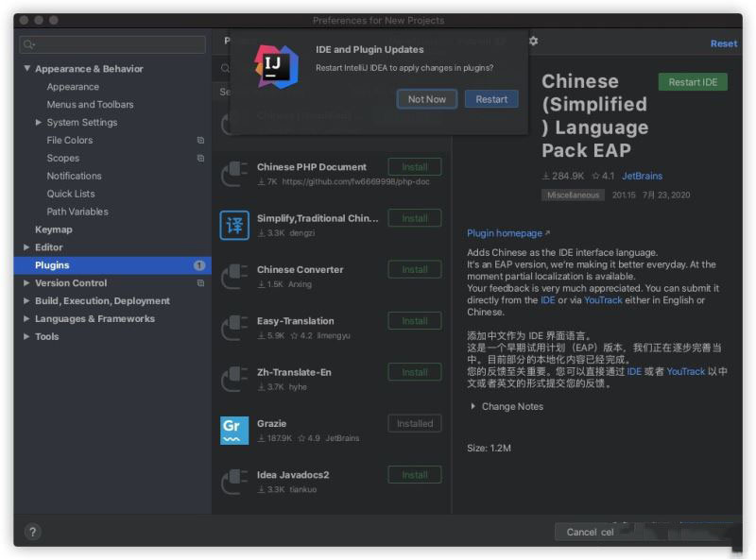Click the Simplify,Traditional Chinese translate icon
The width and height of the screenshot is (756, 560).
pyautogui.click(x=234, y=225)
